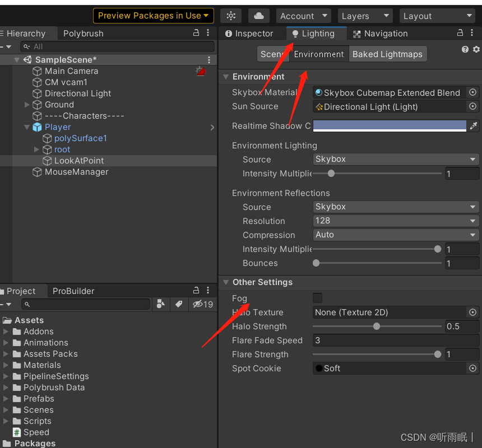The image size is (482, 448).
Task: Expand the root object under Player
Action: click(x=36, y=150)
